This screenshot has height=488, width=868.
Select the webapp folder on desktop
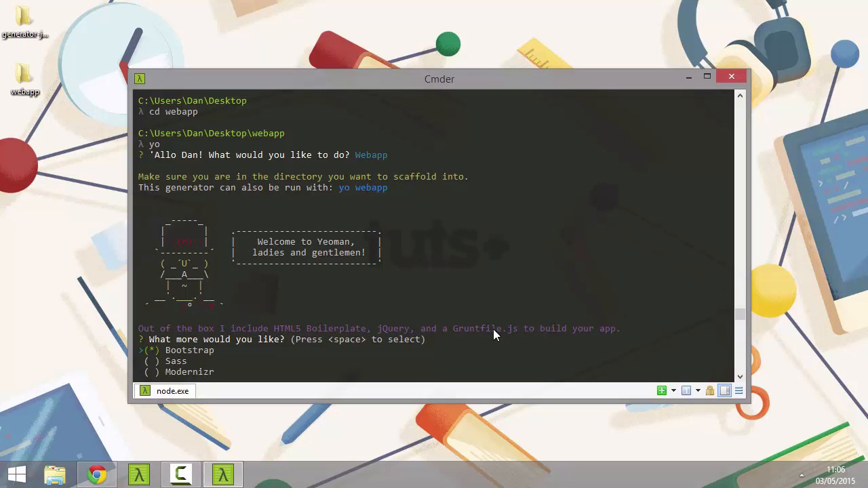point(24,80)
